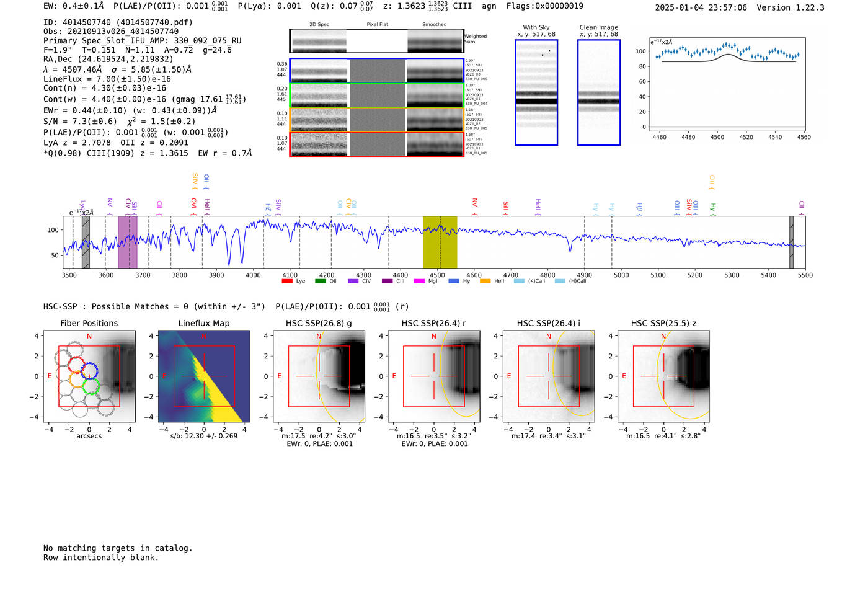Open the HSC SSP(26.4) r image
868x591 pixels.
pyautogui.click(x=434, y=376)
